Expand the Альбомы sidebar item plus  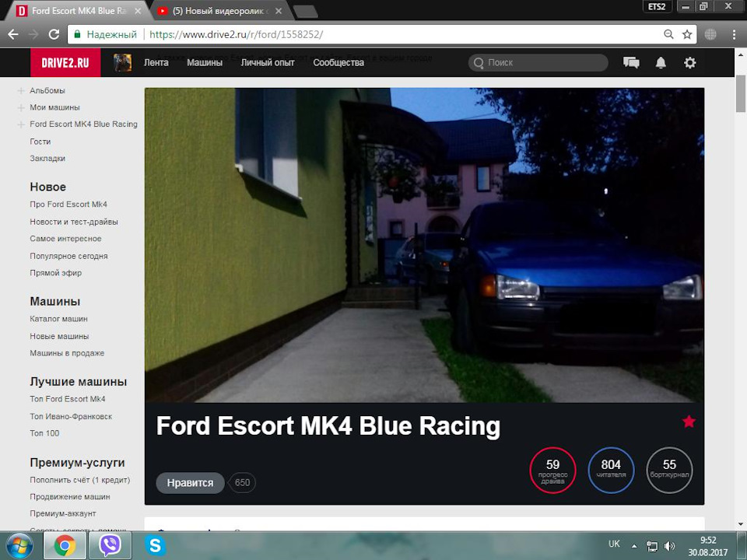(21, 90)
